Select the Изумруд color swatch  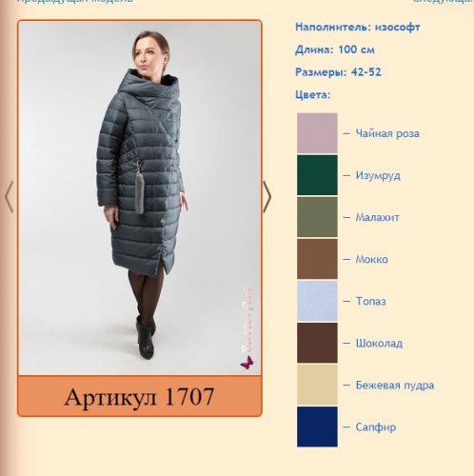click(x=317, y=175)
